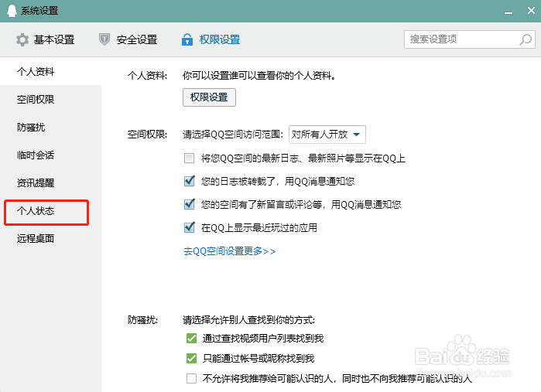Viewport: 541px width, 392px height.
Task: Click the 空间权限: section label
Action: [147, 134]
